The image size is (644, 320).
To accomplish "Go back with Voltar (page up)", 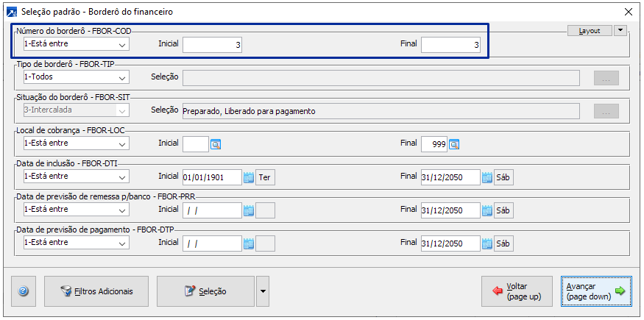I will point(517,291).
